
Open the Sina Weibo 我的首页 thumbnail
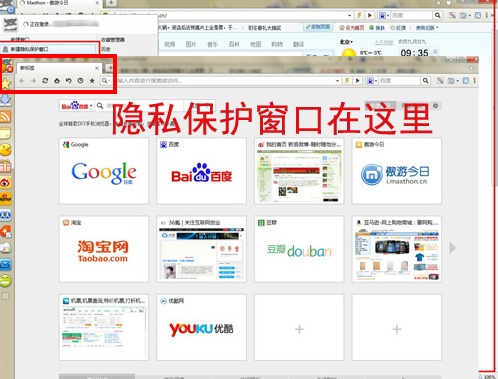tap(299, 171)
